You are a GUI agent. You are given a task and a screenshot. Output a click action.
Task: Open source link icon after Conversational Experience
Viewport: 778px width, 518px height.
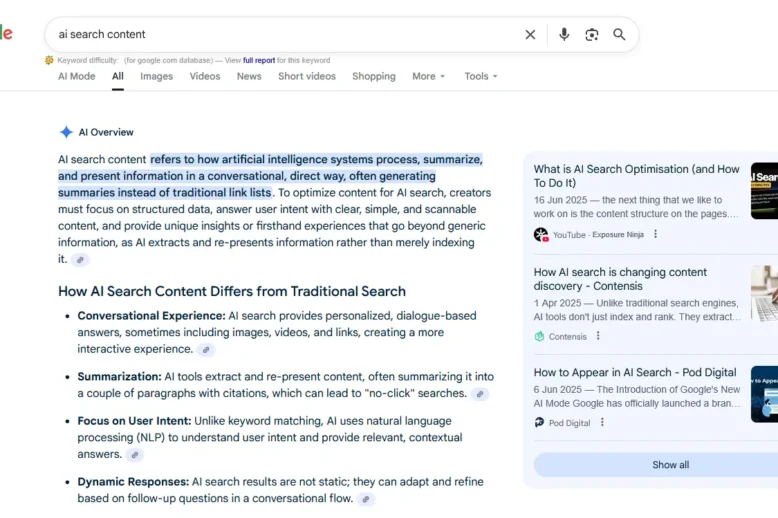(x=205, y=350)
